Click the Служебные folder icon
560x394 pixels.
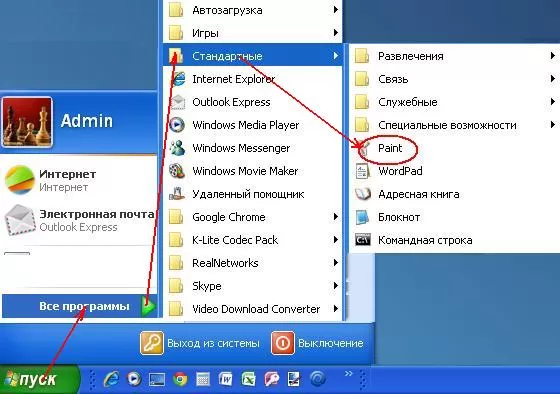362,102
